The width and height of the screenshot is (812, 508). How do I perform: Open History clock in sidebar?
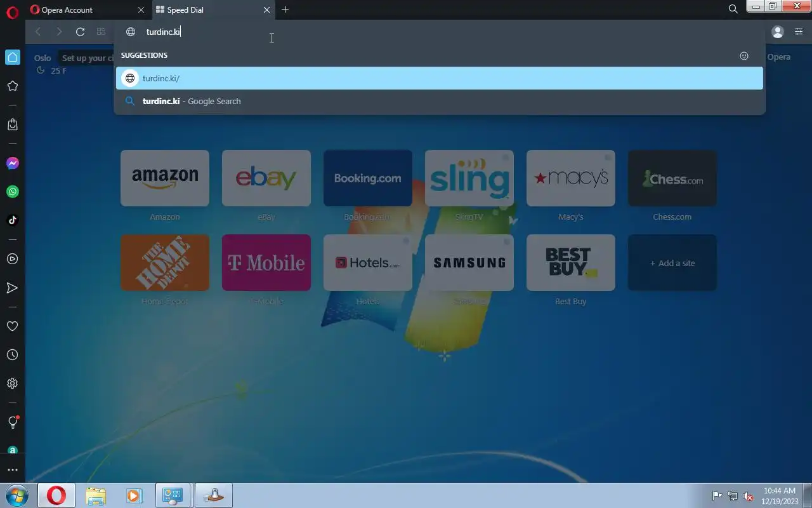[12, 355]
